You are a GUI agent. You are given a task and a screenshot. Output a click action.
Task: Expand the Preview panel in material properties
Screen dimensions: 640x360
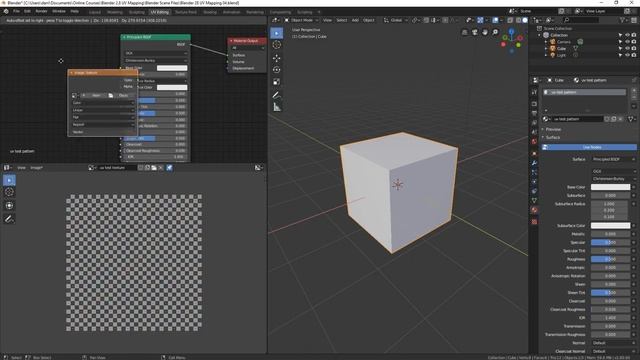tap(553, 129)
